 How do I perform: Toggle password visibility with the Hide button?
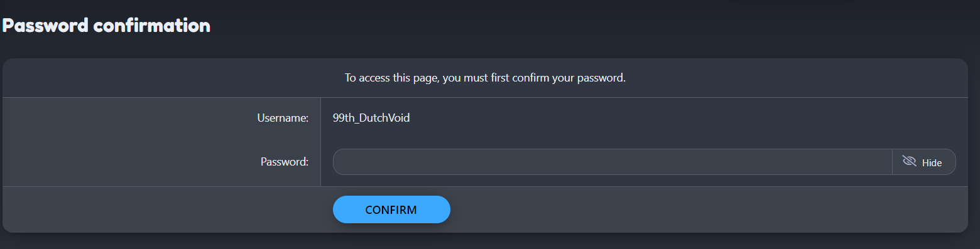(x=923, y=162)
